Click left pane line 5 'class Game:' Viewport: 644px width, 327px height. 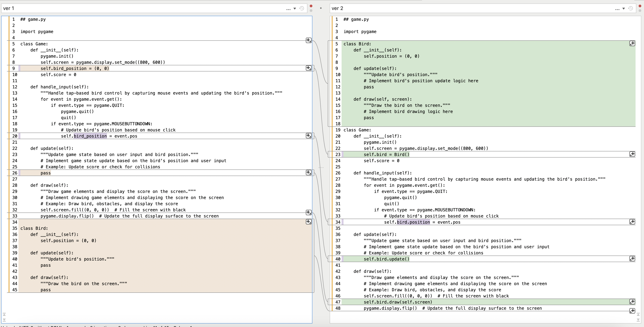[x=34, y=44]
